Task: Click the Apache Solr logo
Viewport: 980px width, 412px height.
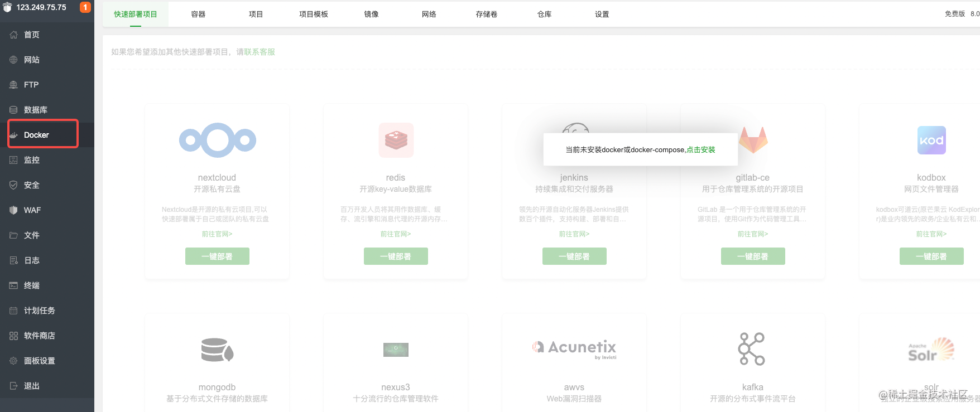Action: click(x=931, y=350)
